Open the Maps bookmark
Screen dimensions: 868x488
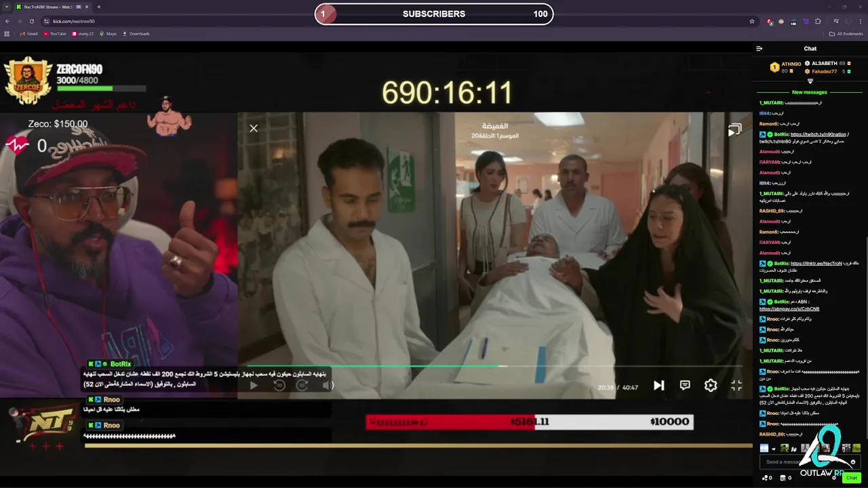pos(108,34)
